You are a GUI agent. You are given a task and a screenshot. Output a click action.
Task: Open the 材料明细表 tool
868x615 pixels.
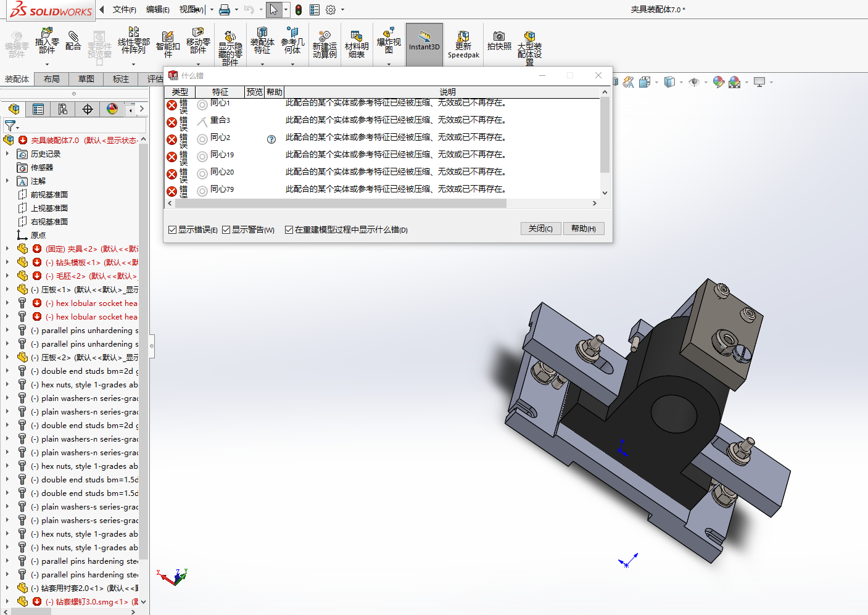(357, 44)
